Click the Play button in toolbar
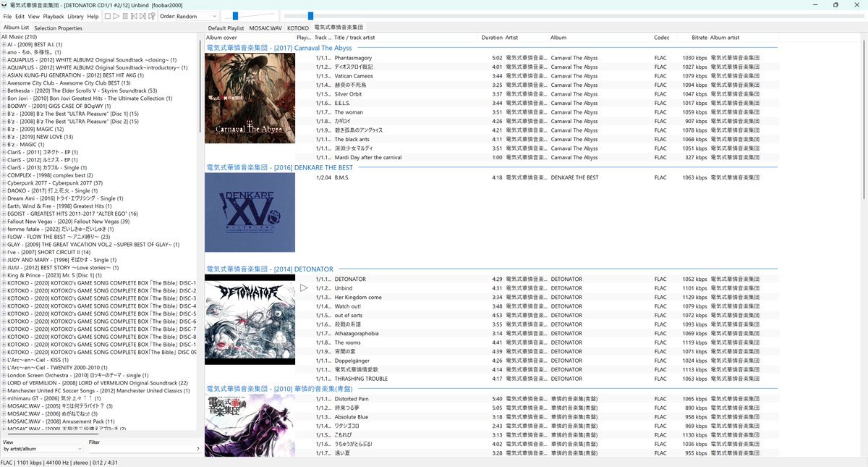 116,16
